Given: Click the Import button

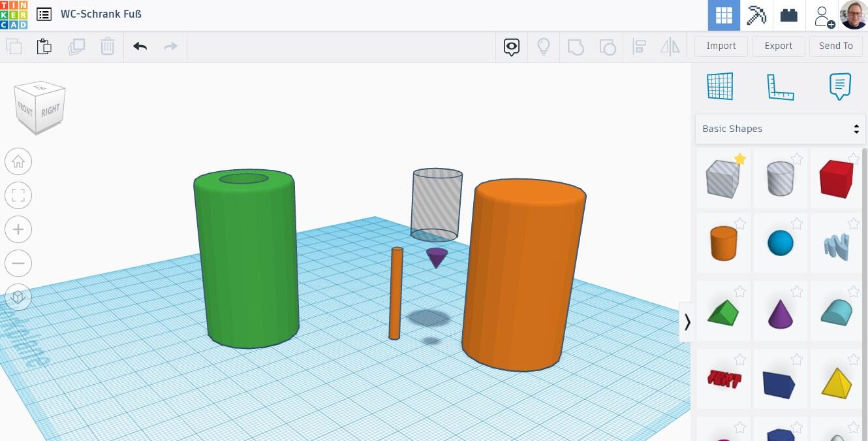Looking at the screenshot, I should (721, 46).
